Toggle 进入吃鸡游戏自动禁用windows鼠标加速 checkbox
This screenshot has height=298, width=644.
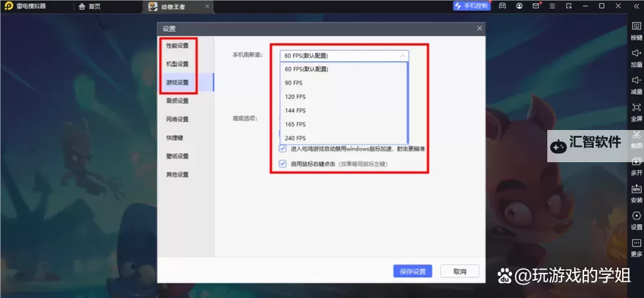pos(282,149)
